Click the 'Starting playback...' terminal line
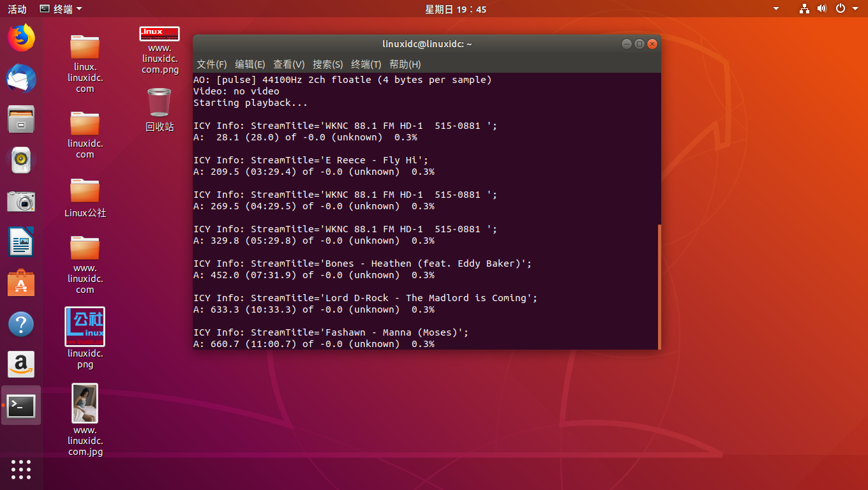This screenshot has height=490, width=868. pyautogui.click(x=251, y=103)
